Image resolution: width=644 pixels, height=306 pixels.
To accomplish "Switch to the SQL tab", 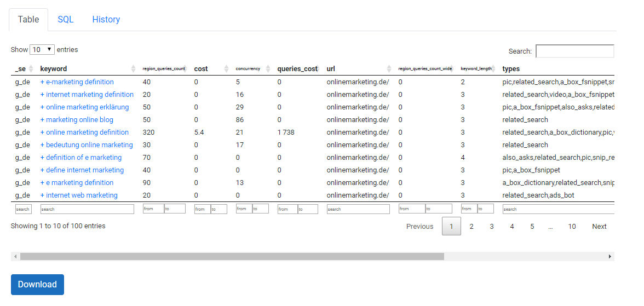I will pyautogui.click(x=66, y=19).
